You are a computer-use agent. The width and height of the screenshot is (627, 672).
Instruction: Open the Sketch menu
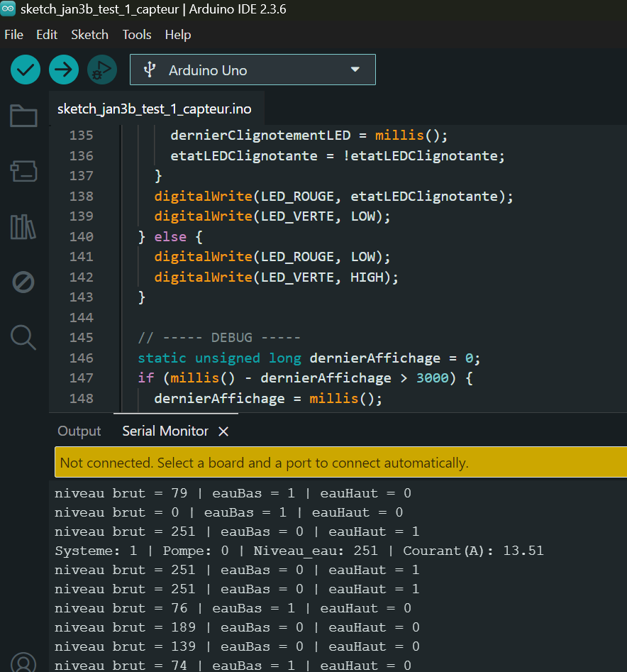click(x=89, y=35)
